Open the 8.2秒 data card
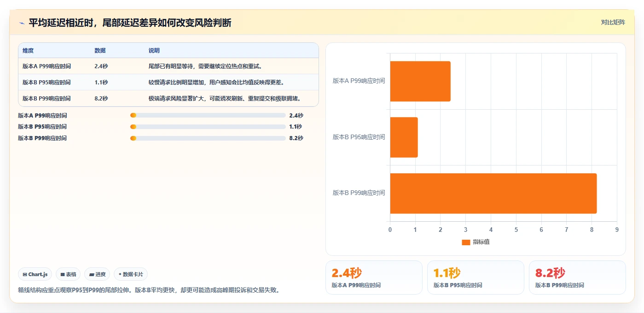The image size is (644, 313). [x=577, y=277]
